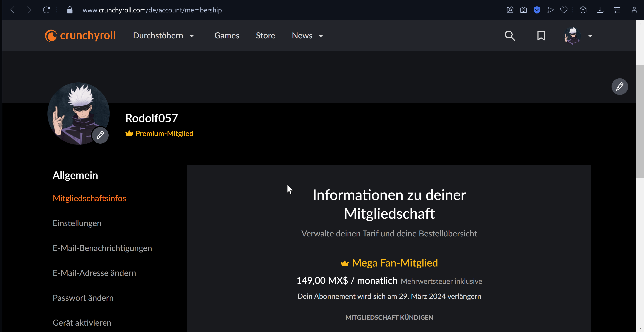Open the blue shield ad-blocker icon
Viewport: 644px width, 332px height.
point(537,10)
